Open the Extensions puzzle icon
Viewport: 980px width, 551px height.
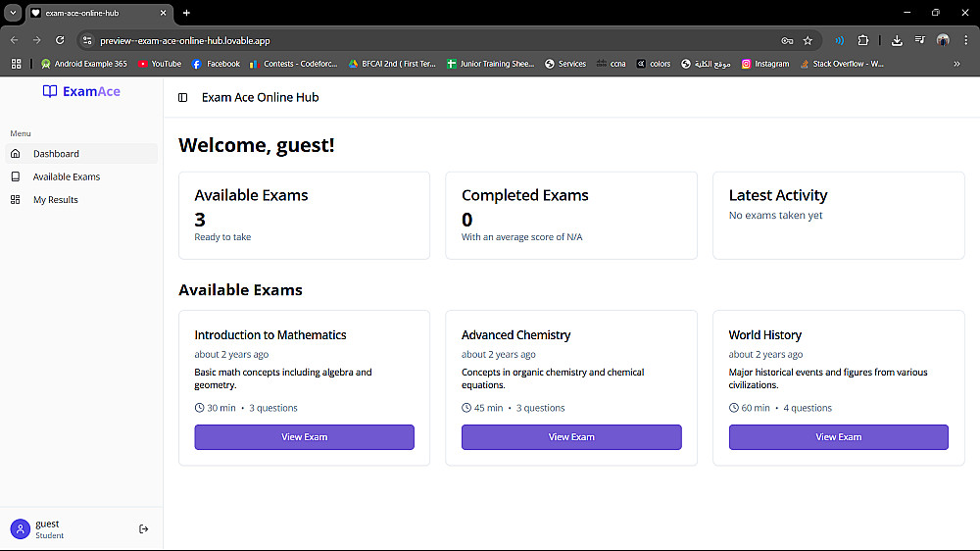click(863, 40)
